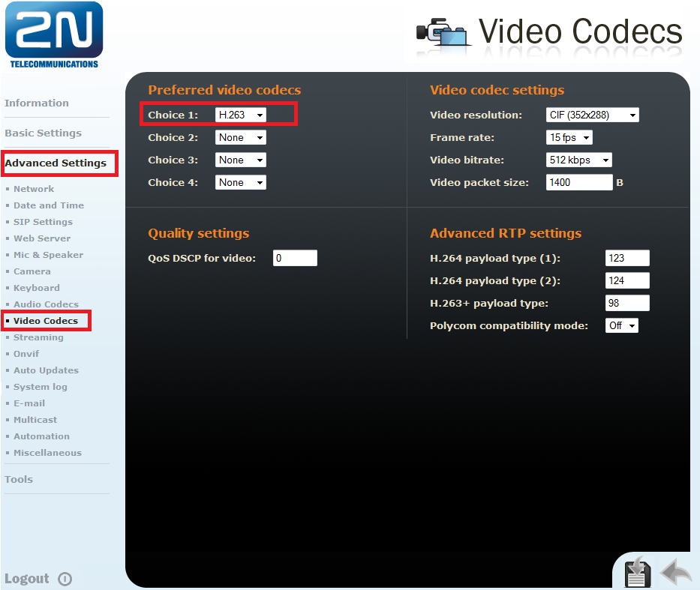Screen dimensions: 700x590
Task: Change the Frame rate dropdown
Action: click(x=569, y=137)
